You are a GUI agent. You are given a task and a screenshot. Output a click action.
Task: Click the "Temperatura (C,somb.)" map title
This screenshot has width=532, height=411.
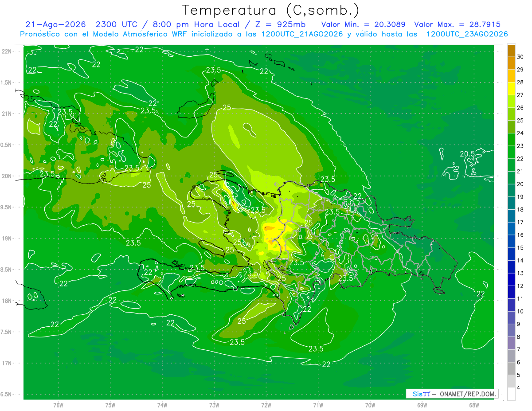pyautogui.click(x=270, y=10)
